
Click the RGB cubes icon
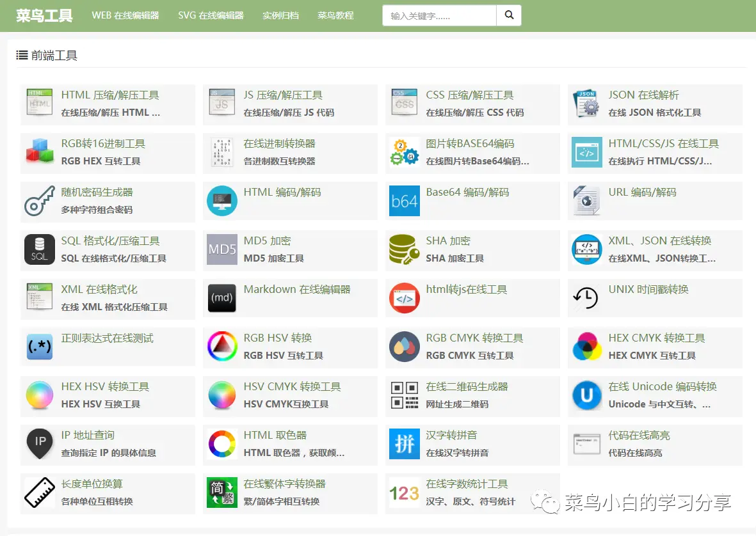click(x=40, y=151)
